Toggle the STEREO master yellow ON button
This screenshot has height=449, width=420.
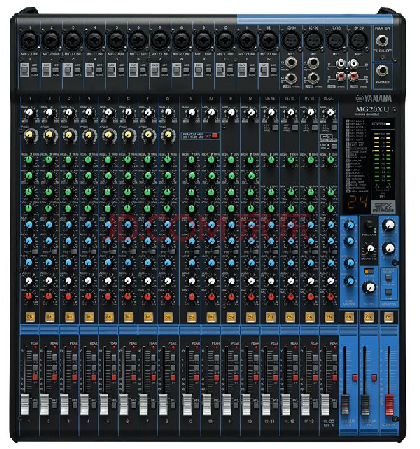click(388, 317)
